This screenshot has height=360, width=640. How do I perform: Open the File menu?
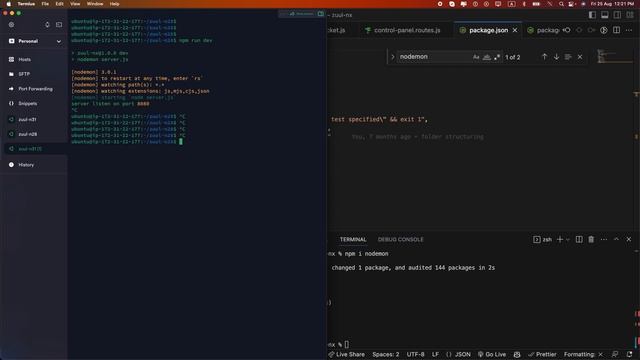(45, 4)
